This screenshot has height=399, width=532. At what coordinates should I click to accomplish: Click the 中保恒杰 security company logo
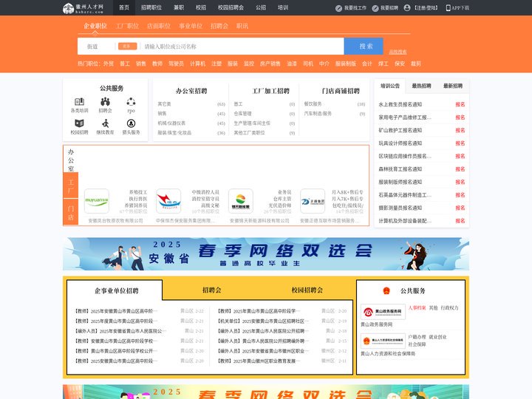point(168,201)
